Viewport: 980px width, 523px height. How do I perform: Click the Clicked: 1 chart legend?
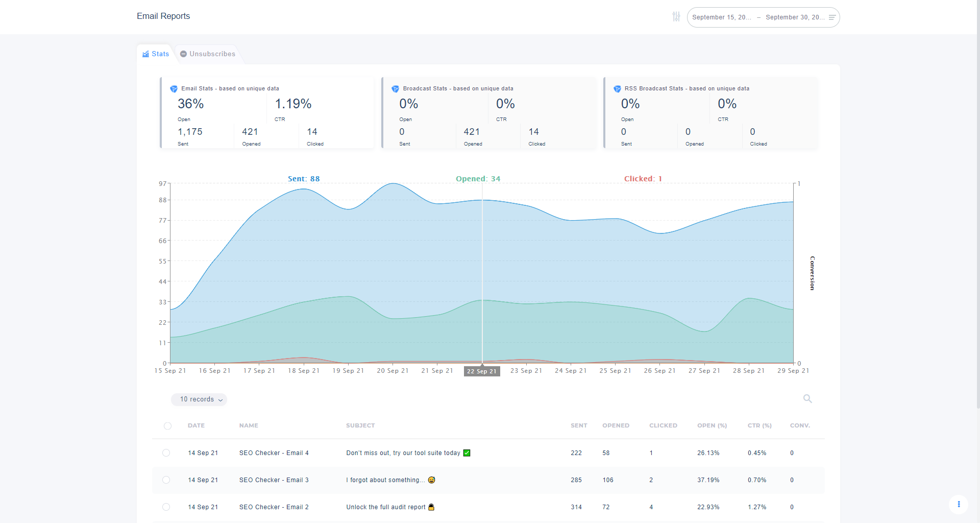tap(643, 179)
